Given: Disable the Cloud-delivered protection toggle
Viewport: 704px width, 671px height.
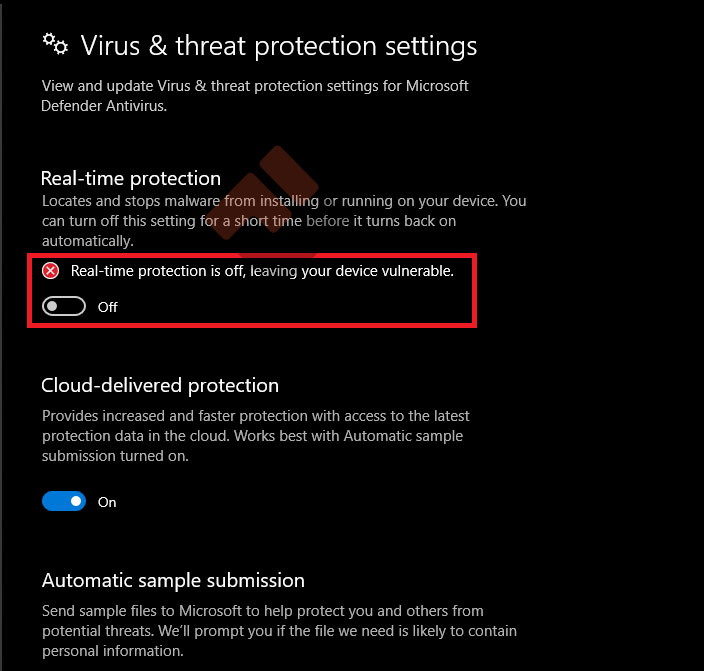Looking at the screenshot, I should (64, 502).
